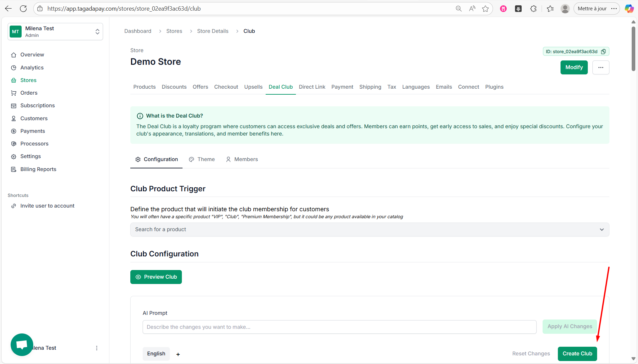The width and height of the screenshot is (638, 364).
Task: Open Orders in sidebar
Action: point(29,93)
